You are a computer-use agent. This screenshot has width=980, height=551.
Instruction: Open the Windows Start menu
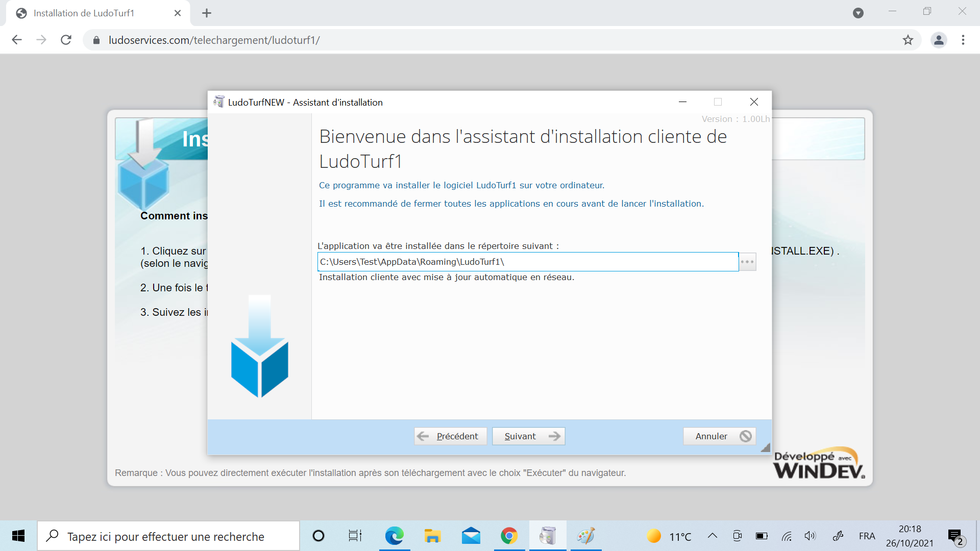point(18,536)
